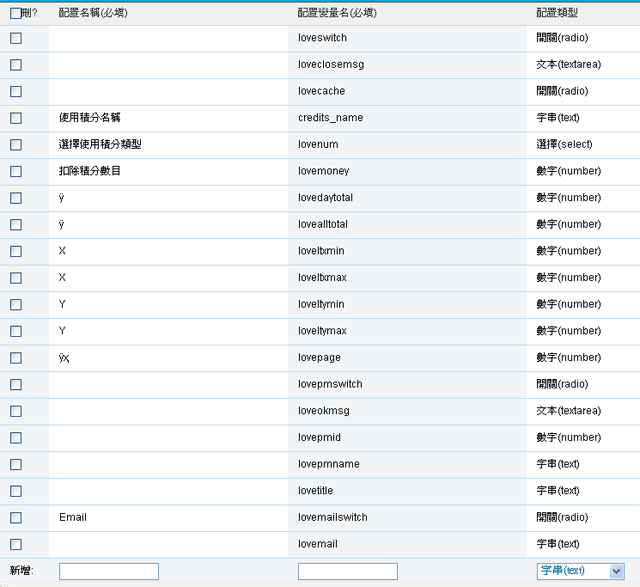Click the lovepmname variable name

[329, 464]
